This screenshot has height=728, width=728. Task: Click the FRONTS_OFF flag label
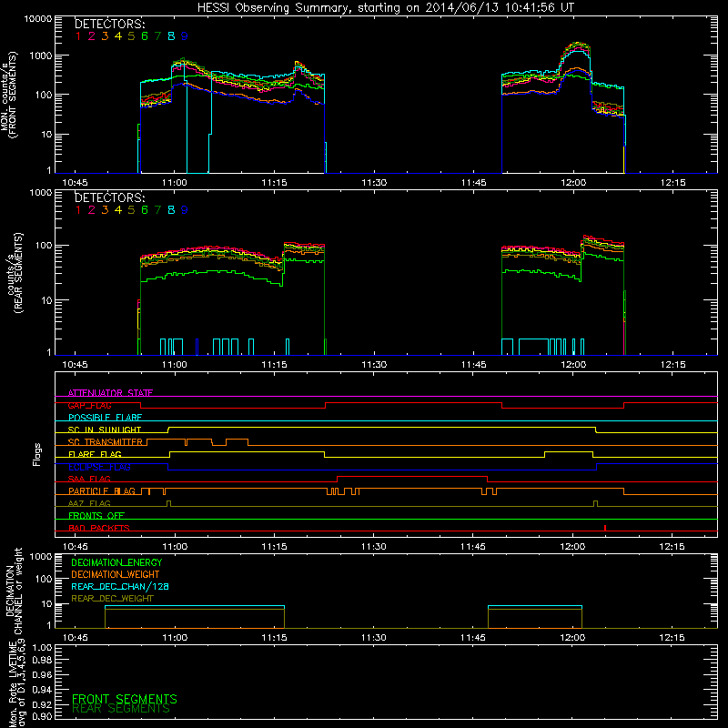point(96,515)
